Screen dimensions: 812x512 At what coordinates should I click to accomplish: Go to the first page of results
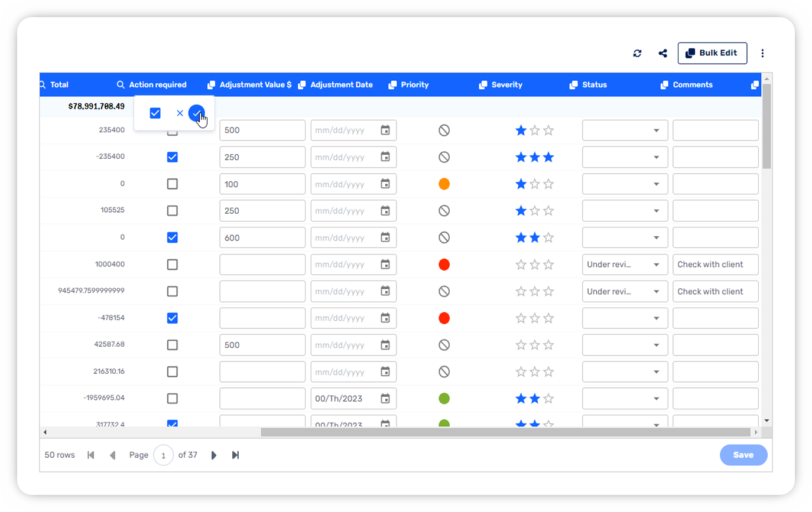(91, 455)
